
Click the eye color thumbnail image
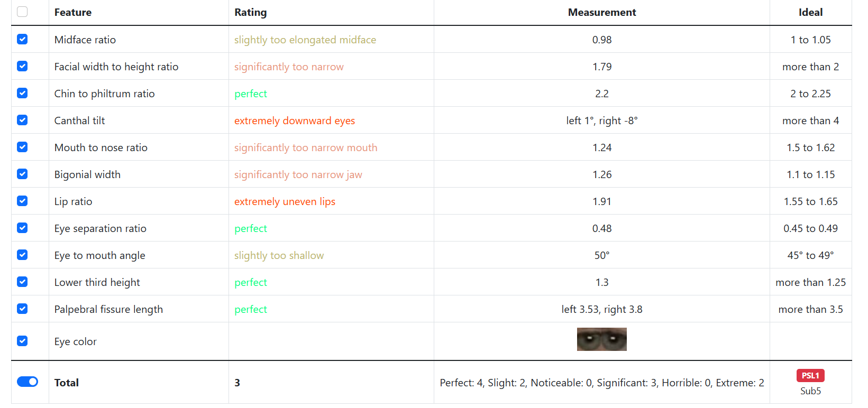[x=602, y=339]
